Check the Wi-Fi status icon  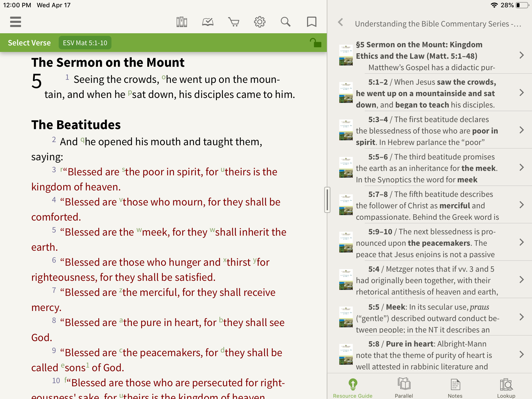click(494, 5)
